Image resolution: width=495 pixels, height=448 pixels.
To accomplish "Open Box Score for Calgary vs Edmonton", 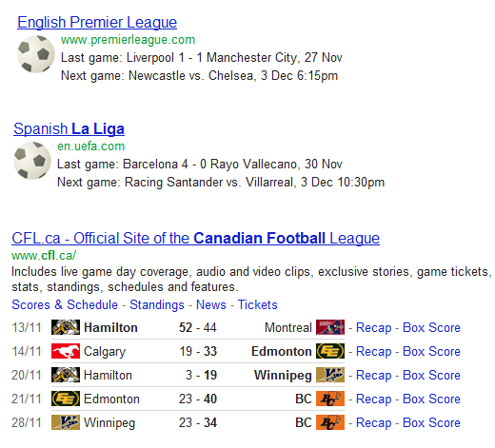I will tap(431, 351).
